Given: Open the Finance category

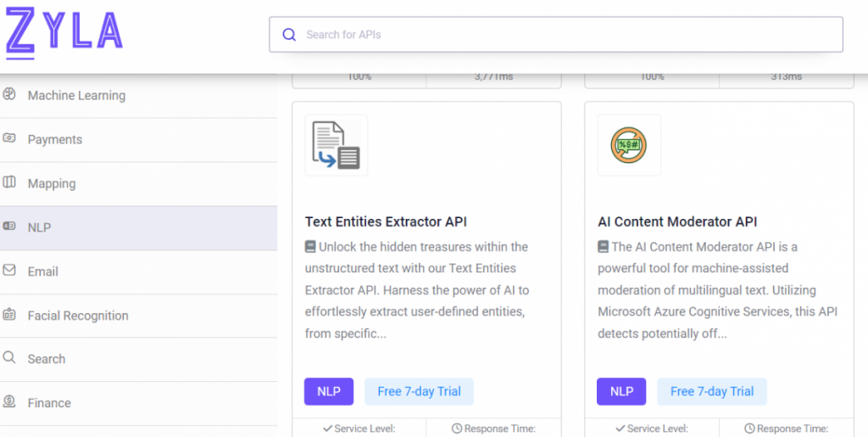Looking at the screenshot, I should pyautogui.click(x=138, y=403).
